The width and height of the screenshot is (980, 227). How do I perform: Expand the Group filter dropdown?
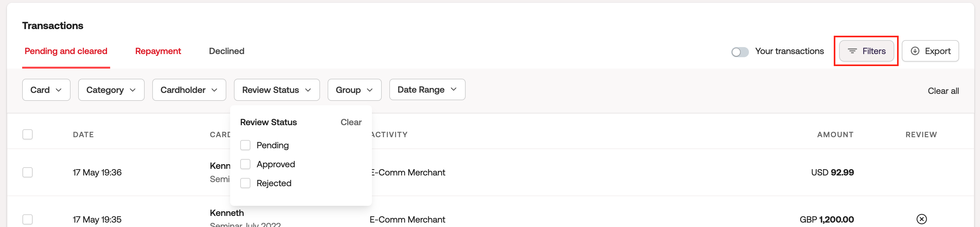[354, 90]
